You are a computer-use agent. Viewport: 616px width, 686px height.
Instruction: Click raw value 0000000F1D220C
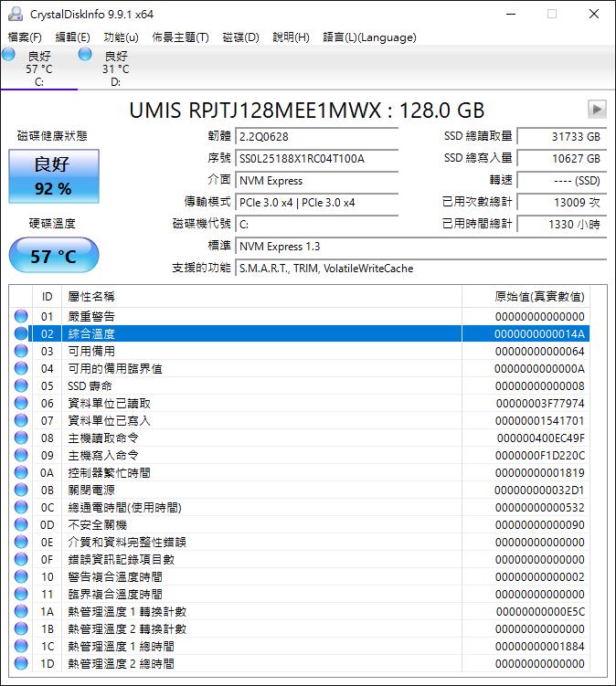[x=540, y=456]
